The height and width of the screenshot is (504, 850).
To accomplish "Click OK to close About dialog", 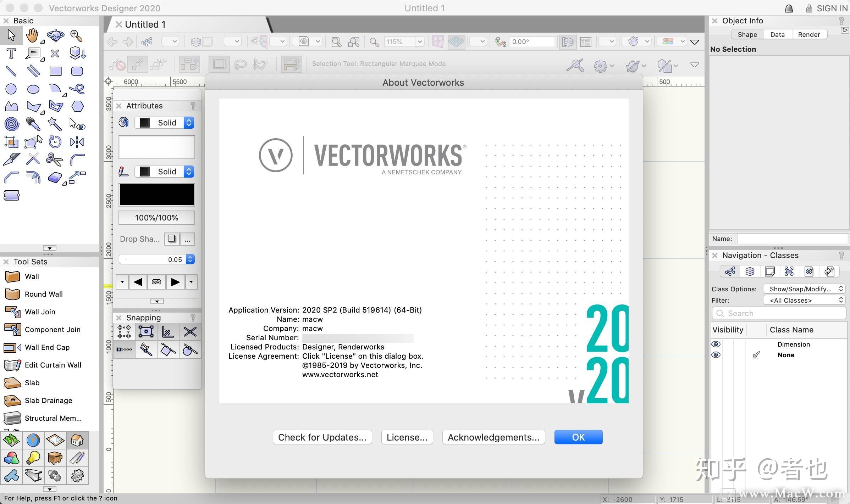I will coord(578,437).
